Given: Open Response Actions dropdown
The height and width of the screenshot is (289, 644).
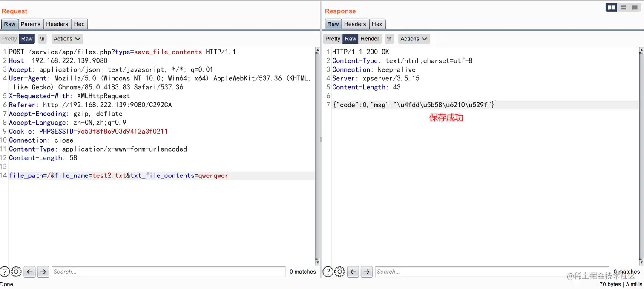Looking at the screenshot, I should click(x=414, y=39).
